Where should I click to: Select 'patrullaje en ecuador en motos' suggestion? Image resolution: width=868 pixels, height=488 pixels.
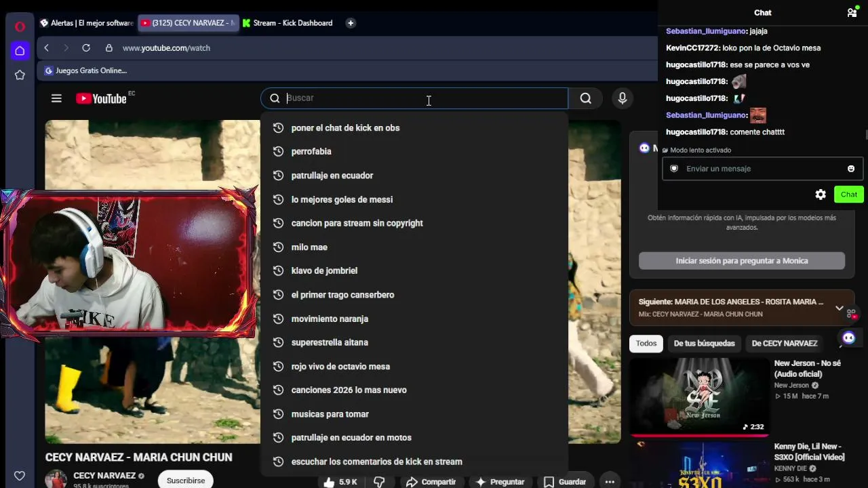click(x=414, y=438)
